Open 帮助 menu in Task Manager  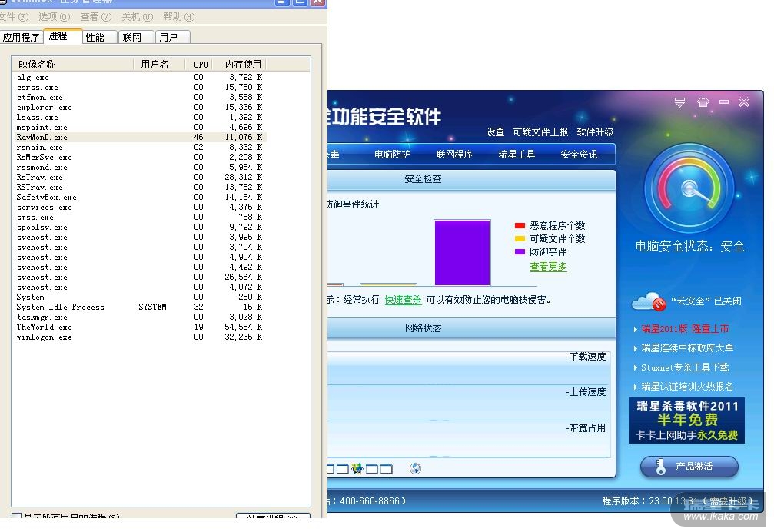point(178,17)
